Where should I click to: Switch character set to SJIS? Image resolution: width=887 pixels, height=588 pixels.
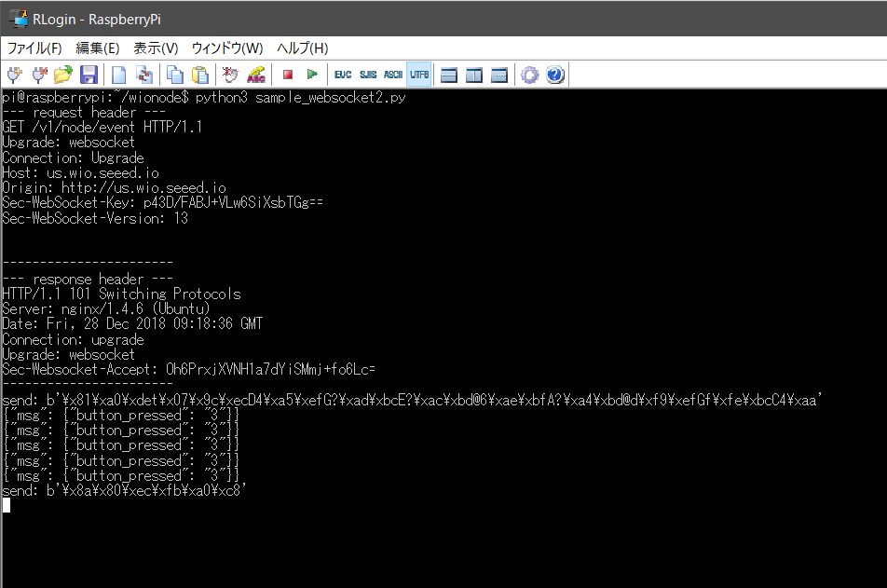(368, 75)
